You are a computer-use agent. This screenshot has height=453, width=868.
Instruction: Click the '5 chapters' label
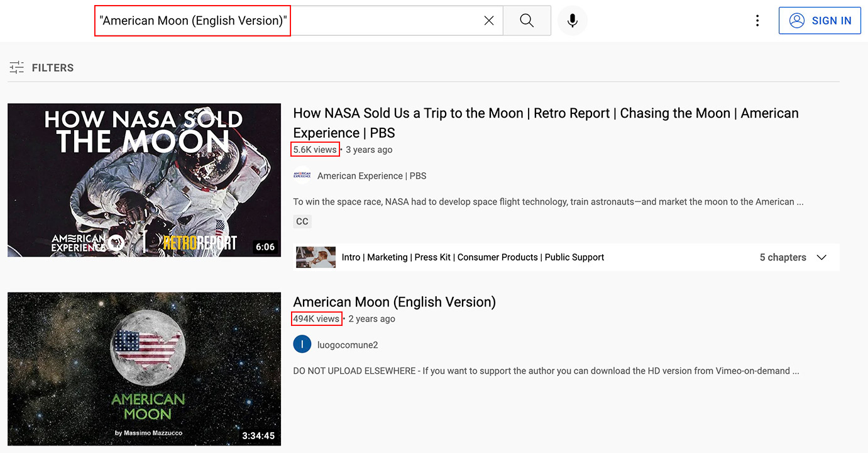[x=783, y=257]
